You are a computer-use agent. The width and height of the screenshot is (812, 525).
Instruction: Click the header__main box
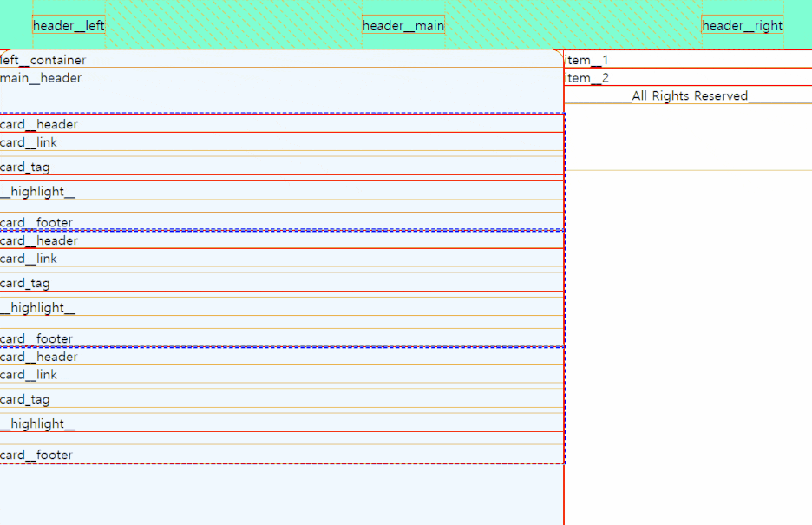pos(403,25)
